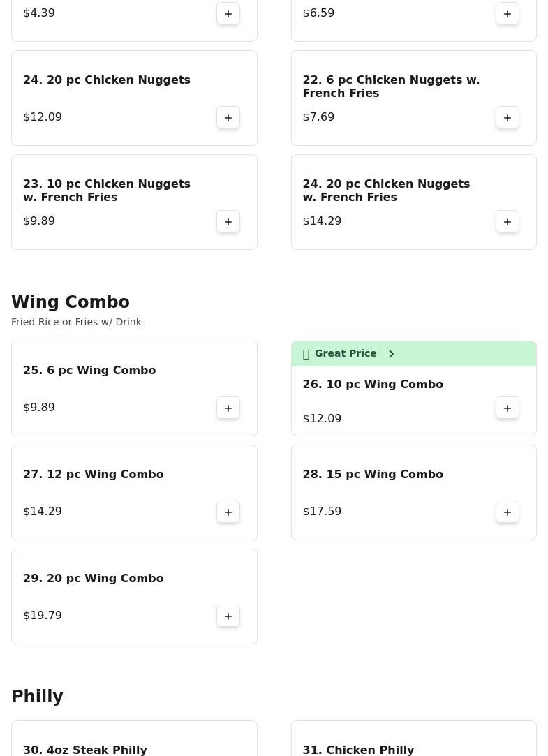Open 26. 10 pc Wing Combo item title

(x=373, y=385)
